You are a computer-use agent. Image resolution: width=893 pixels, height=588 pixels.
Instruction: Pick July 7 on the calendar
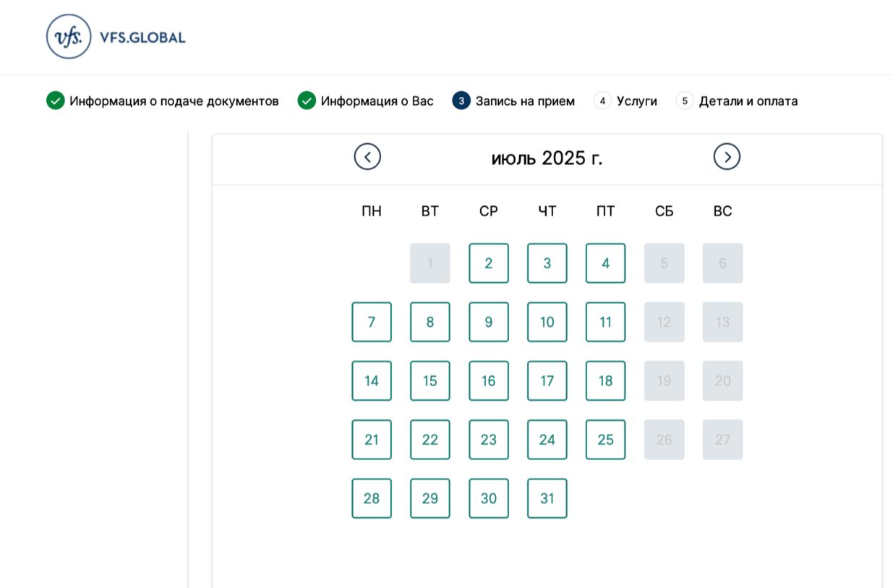[x=372, y=322]
